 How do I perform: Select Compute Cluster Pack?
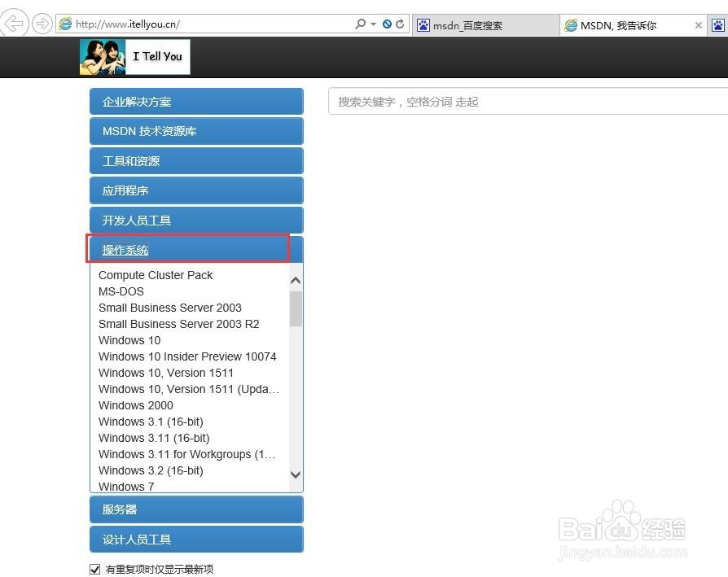(x=156, y=275)
